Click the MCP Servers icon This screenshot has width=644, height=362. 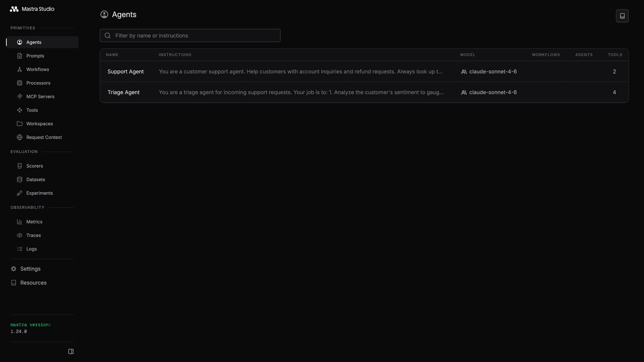(x=19, y=97)
